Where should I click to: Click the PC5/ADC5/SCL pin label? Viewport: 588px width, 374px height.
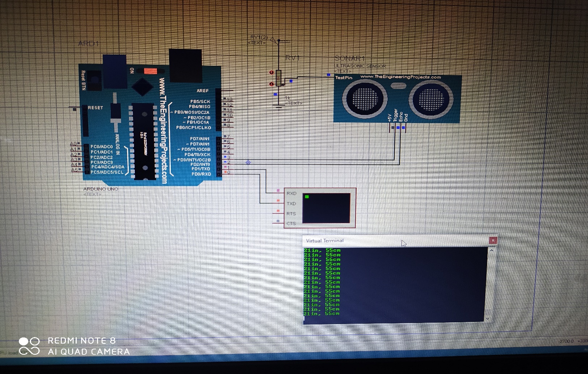[x=107, y=172]
